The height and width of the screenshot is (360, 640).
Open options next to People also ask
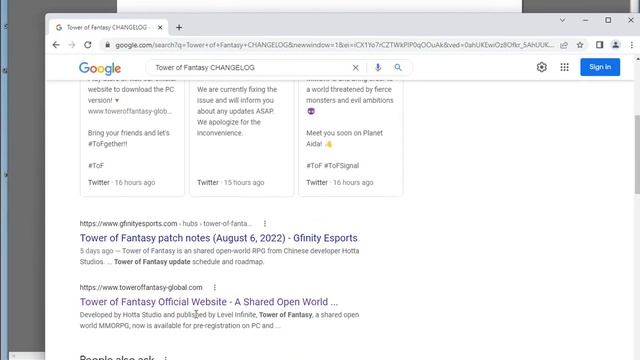[x=166, y=358]
